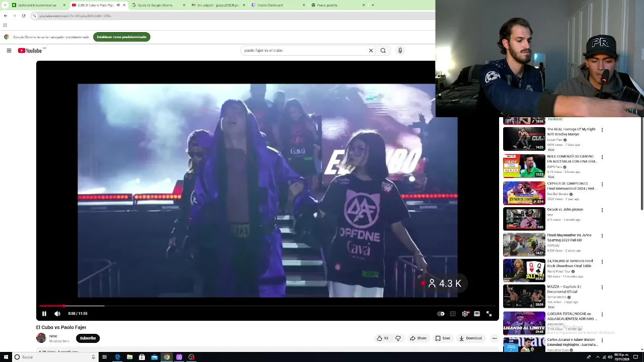Open options for Seminole Hard Rock video

(x=602, y=262)
